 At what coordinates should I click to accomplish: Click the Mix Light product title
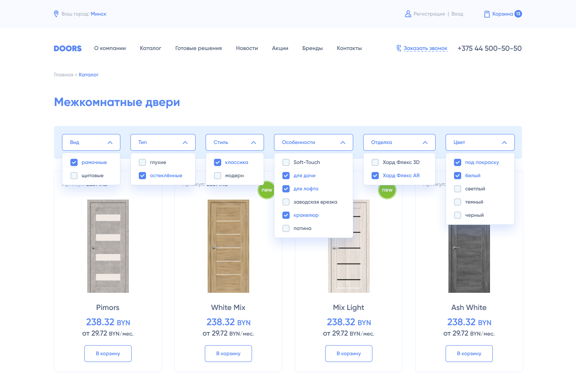click(x=349, y=308)
